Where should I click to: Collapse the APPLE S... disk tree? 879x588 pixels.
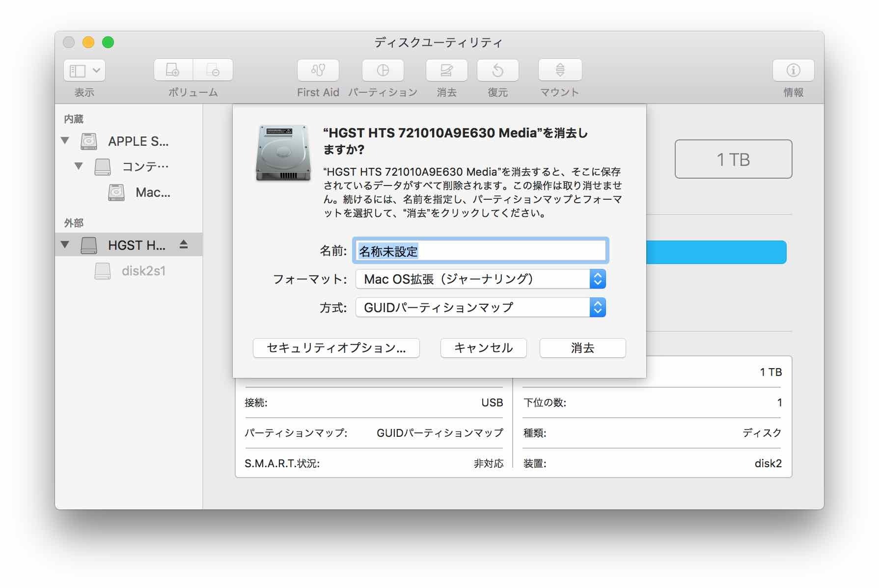coord(65,141)
